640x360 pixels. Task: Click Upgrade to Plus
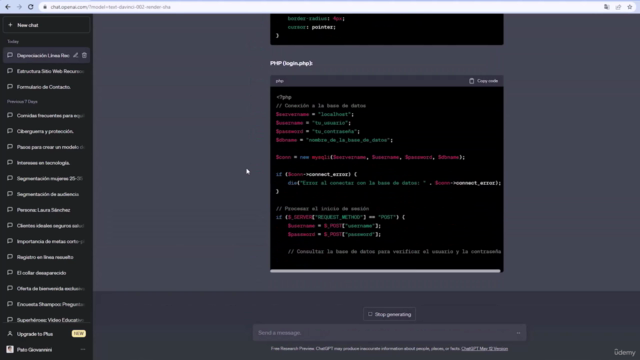point(46,334)
